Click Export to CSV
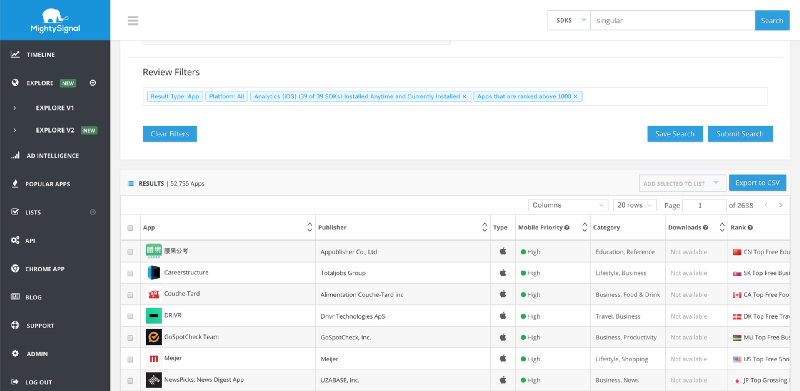 (x=758, y=183)
